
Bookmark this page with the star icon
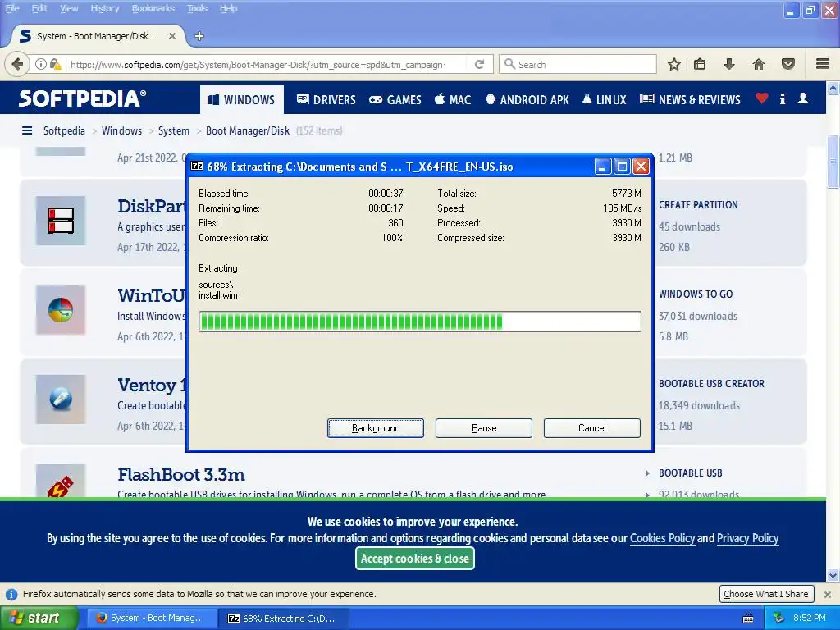(x=674, y=64)
